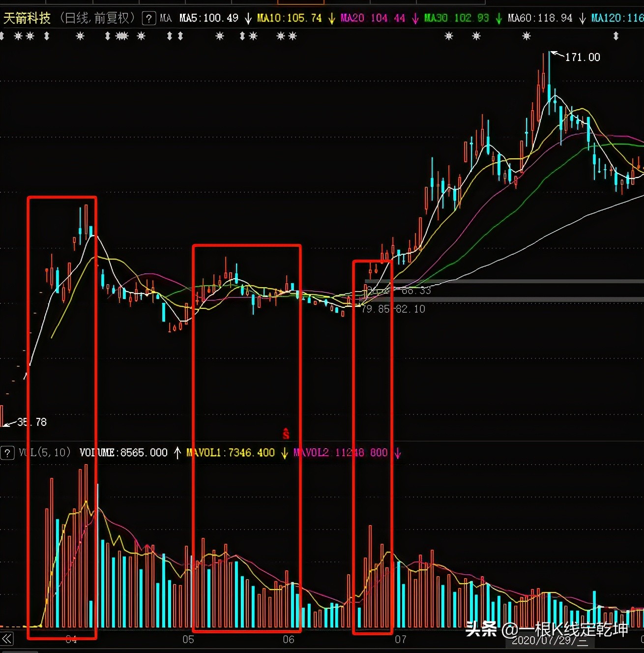Select the stock name 天箭科技
This screenshot has height=653, width=644.
click(27, 18)
